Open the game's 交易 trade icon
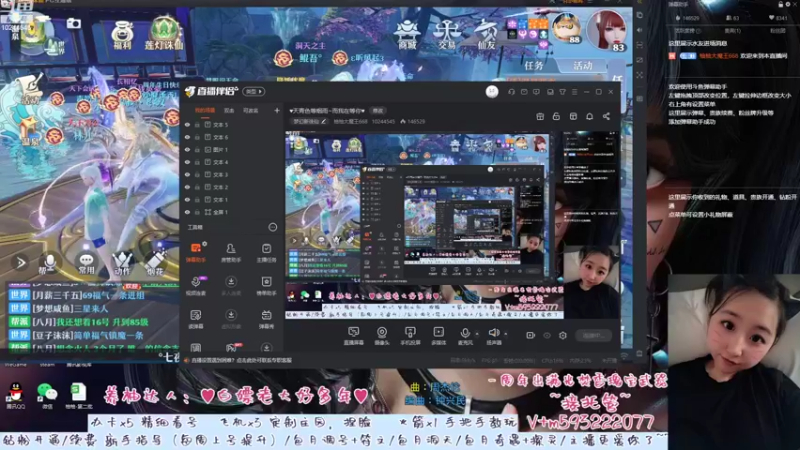The width and height of the screenshot is (800, 450). 446,35
